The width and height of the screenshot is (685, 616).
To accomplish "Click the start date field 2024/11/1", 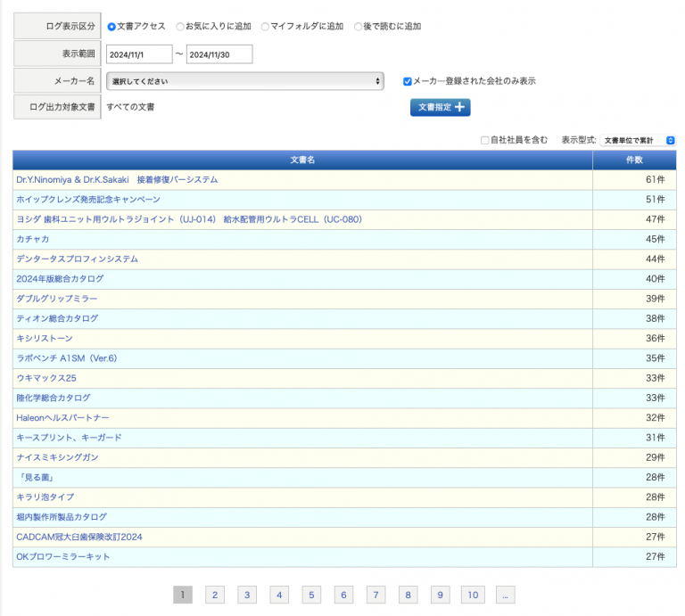I will coord(139,54).
